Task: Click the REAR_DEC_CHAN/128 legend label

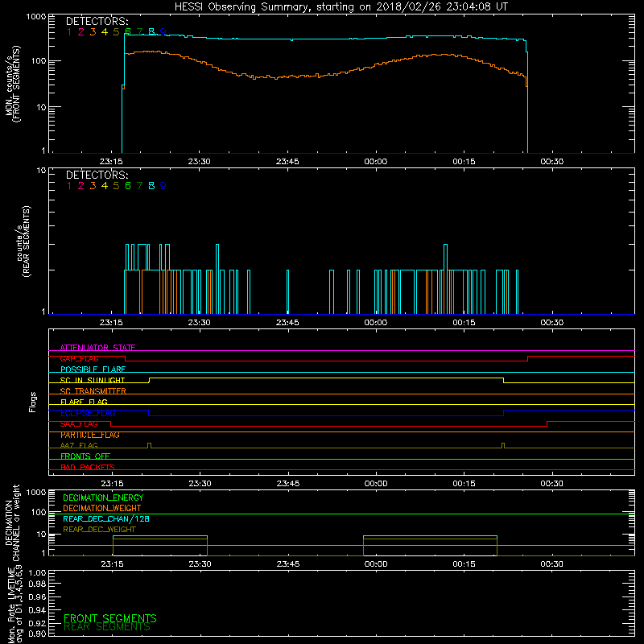Action: (106, 519)
